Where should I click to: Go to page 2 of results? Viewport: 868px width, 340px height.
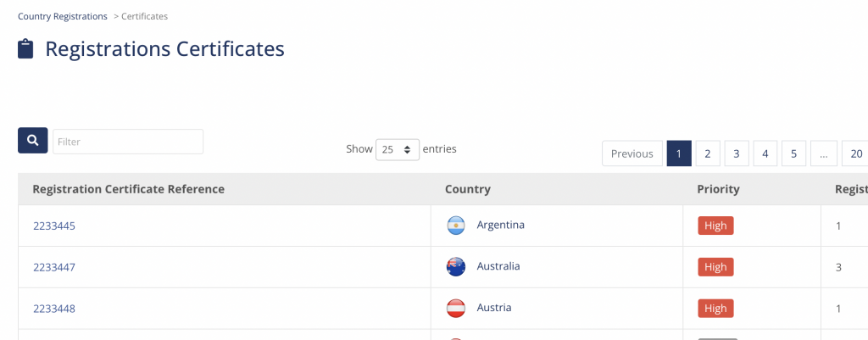coord(708,153)
